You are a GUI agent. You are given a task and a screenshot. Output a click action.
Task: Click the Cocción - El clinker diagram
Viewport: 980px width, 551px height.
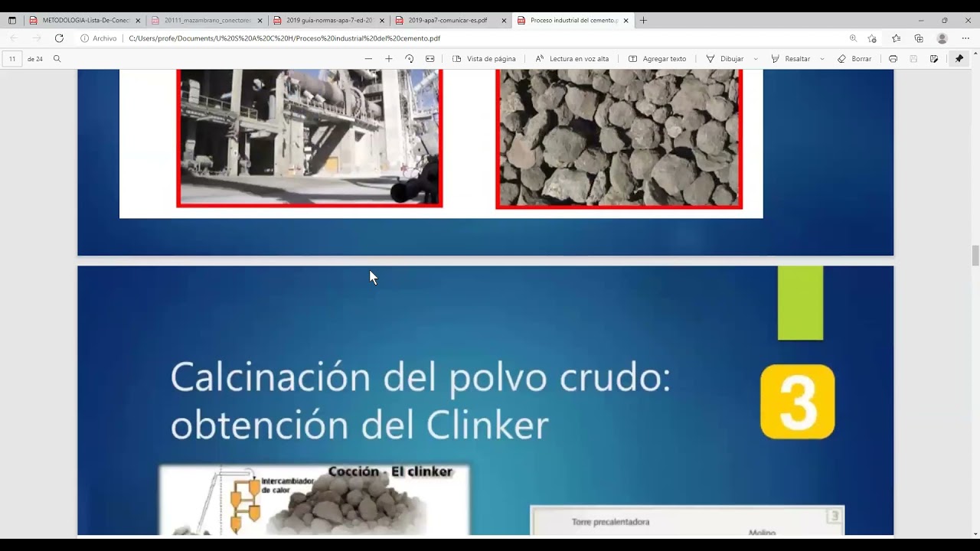(314, 499)
